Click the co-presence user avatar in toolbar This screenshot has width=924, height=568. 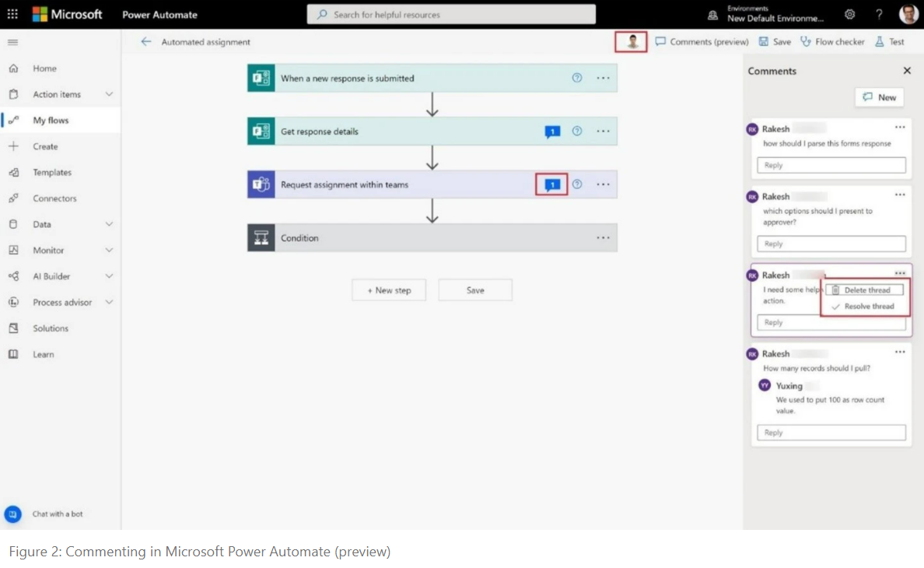631,42
